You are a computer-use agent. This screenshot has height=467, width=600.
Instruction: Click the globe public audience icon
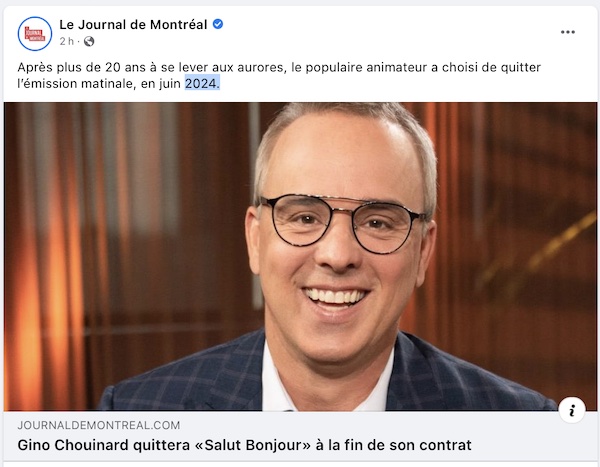(89, 41)
